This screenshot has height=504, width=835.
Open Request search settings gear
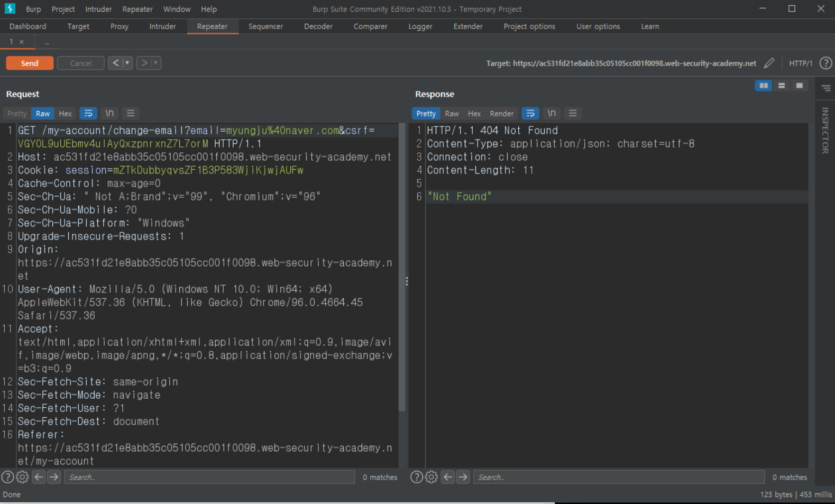pos(22,477)
